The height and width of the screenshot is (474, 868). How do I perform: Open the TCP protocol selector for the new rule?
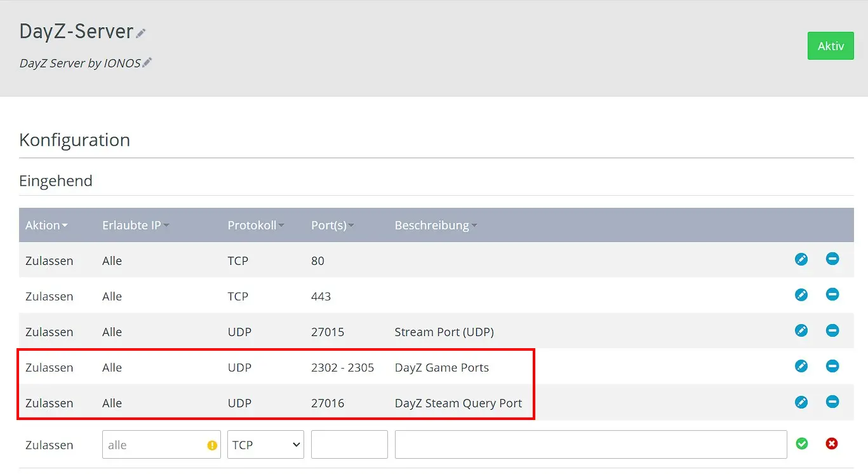(x=265, y=444)
